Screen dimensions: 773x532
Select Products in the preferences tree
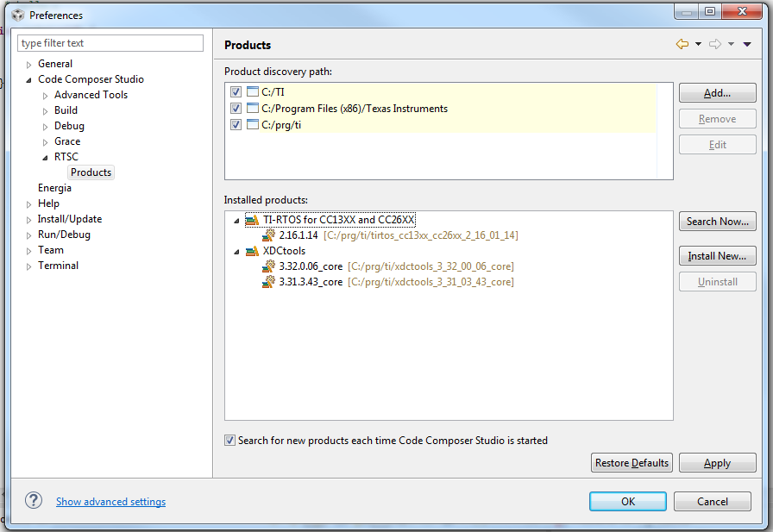point(91,172)
